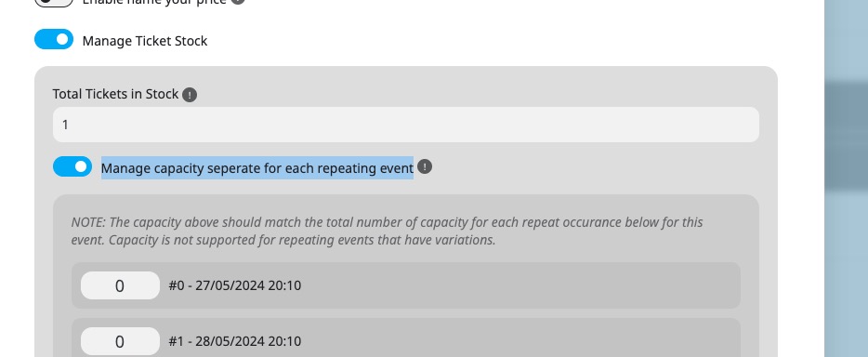Click the Total Tickets in Stock label
868x357 pixels.
[x=115, y=94]
